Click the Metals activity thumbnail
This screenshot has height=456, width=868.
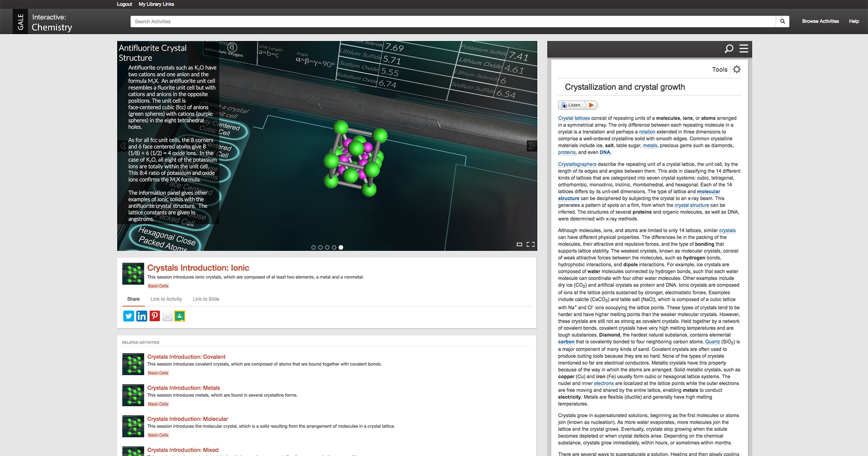(133, 395)
